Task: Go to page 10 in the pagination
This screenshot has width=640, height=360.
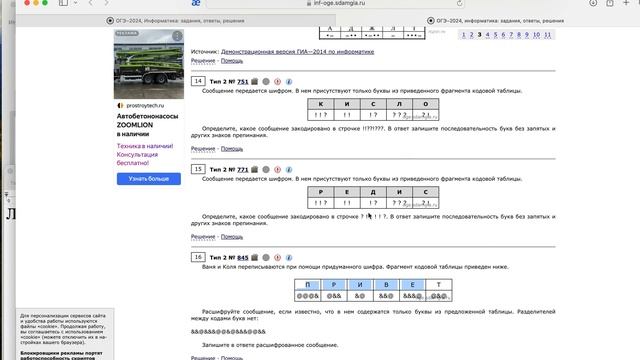Action: point(536,35)
